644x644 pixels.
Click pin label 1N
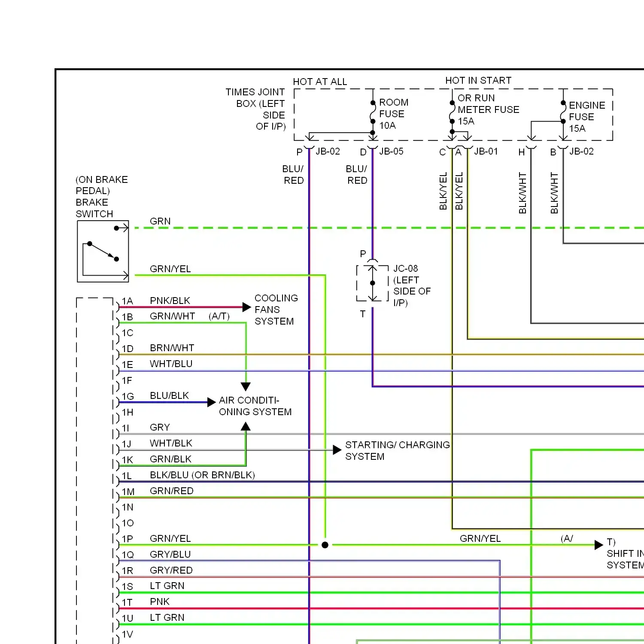[128, 507]
